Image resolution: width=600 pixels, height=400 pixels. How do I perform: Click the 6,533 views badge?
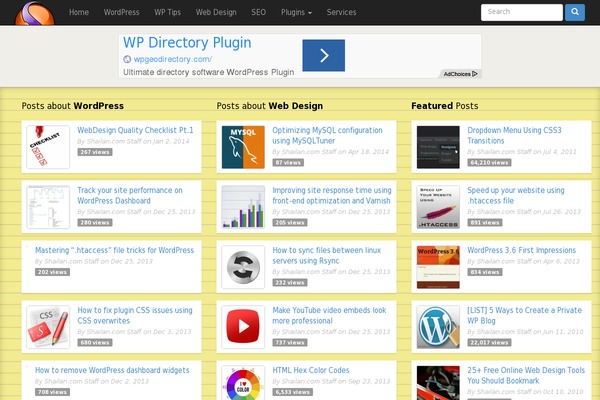click(292, 392)
